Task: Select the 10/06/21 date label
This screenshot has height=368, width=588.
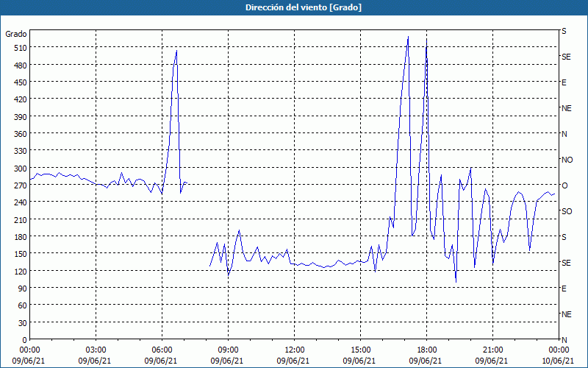Action: [x=558, y=361]
